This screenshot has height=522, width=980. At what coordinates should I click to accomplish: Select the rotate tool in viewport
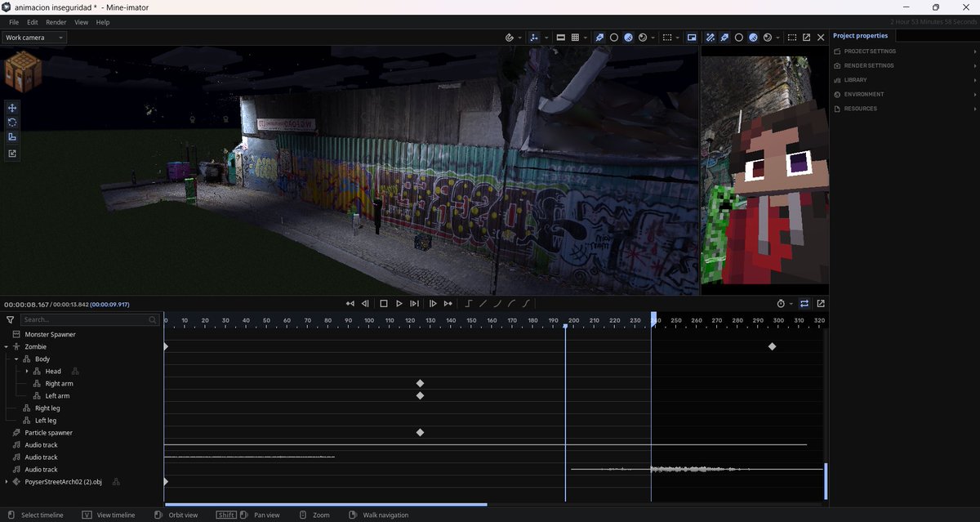tap(12, 123)
